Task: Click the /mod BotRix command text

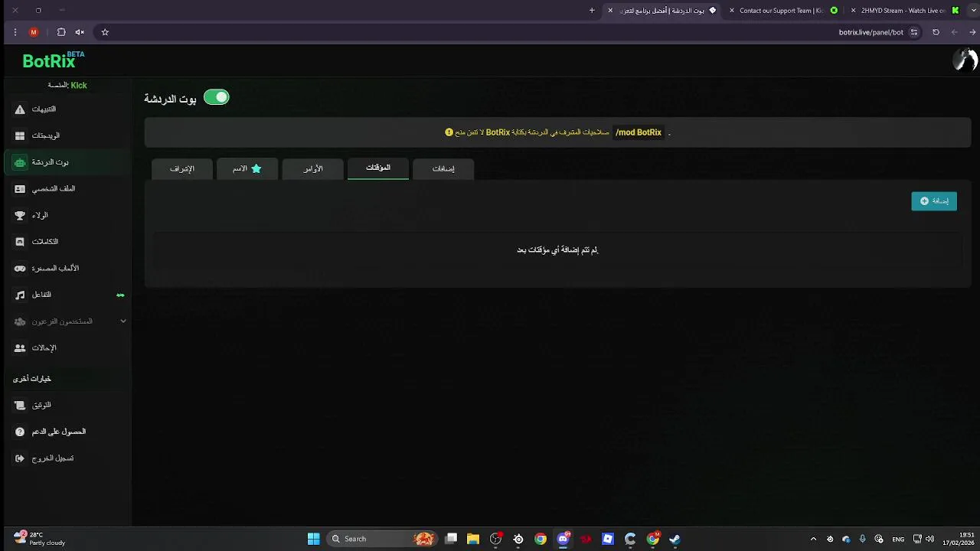Action: point(639,132)
